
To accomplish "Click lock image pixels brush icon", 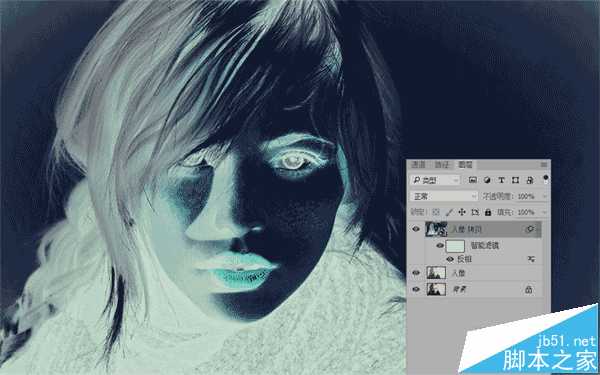I will pos(449,212).
